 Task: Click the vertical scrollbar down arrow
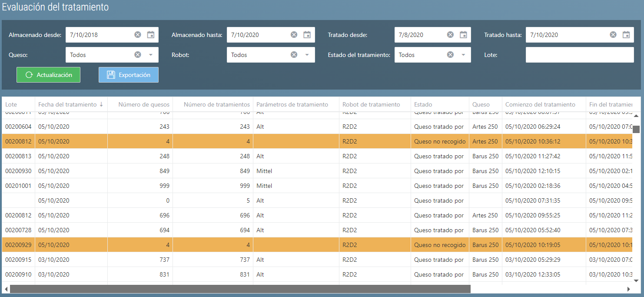(x=636, y=280)
